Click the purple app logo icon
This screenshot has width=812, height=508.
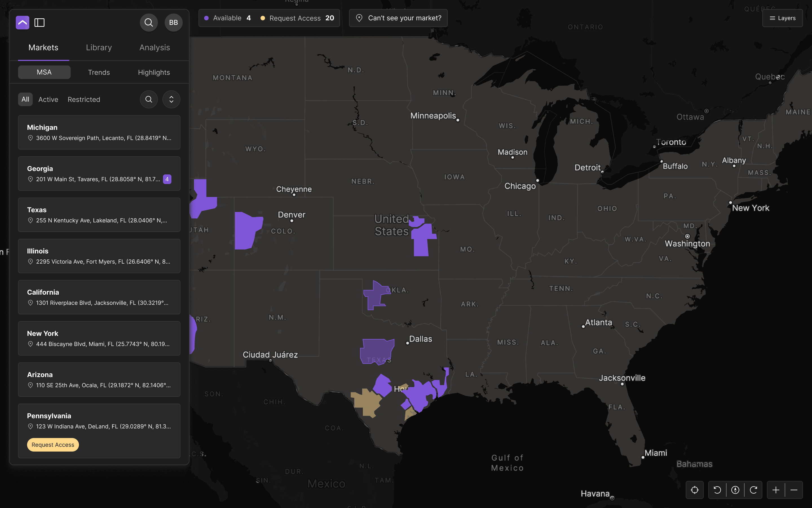pos(23,23)
